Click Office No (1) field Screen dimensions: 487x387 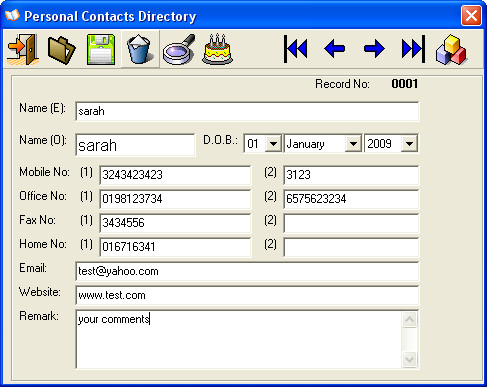(175, 199)
